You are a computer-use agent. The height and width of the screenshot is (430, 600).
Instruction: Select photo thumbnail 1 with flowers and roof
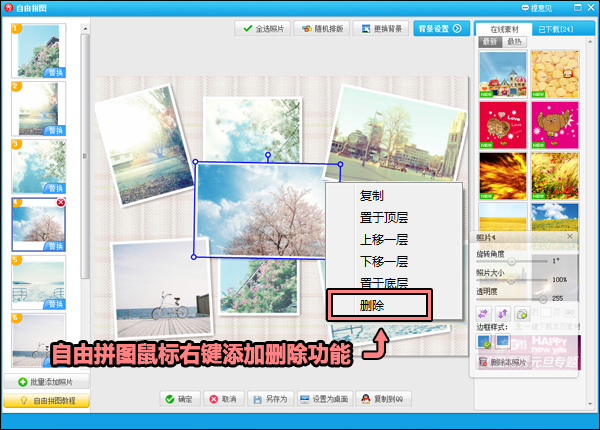[38, 51]
